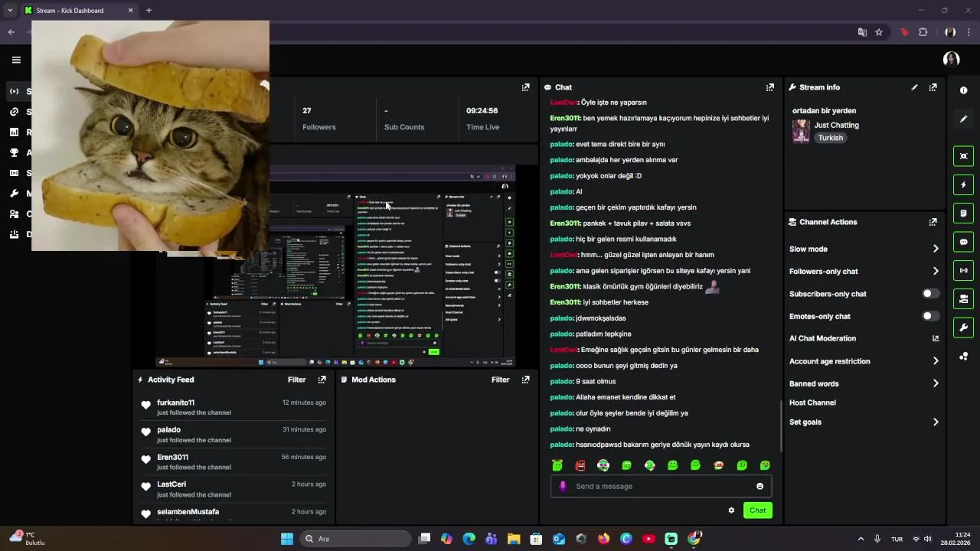Pop out the Mod Actions panel

[525, 380]
